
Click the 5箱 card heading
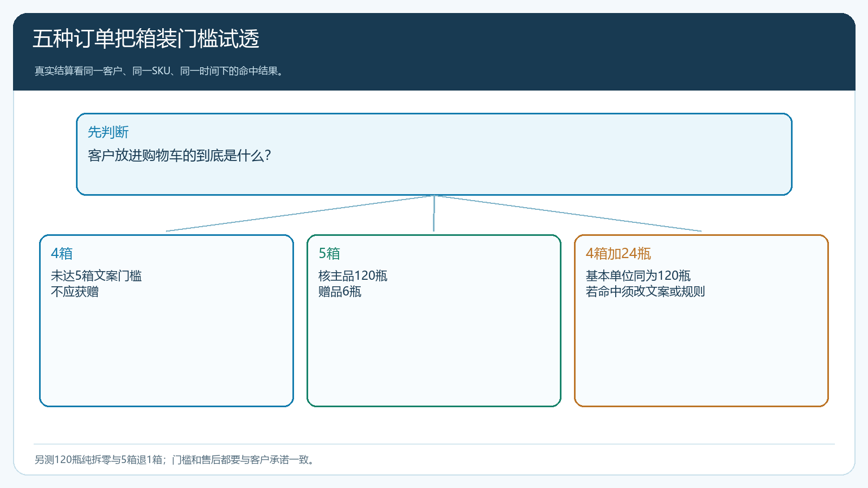329,253
